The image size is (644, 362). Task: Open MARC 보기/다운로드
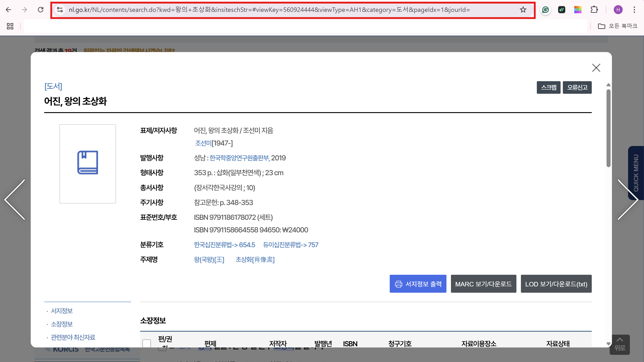coord(483,284)
